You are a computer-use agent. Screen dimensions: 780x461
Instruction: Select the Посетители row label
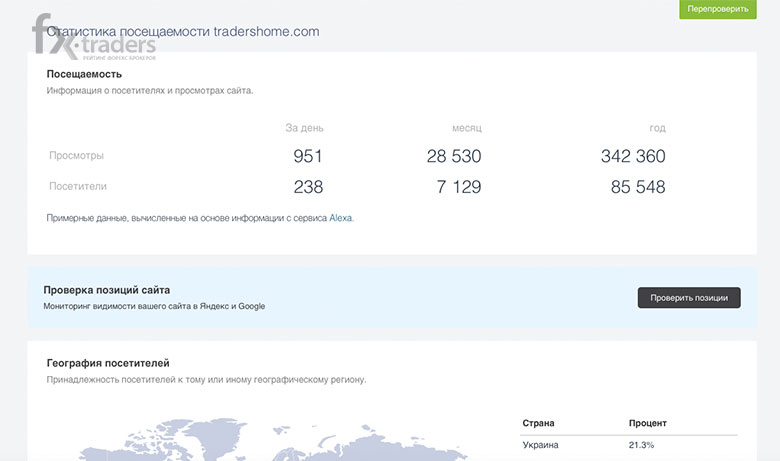click(78, 186)
